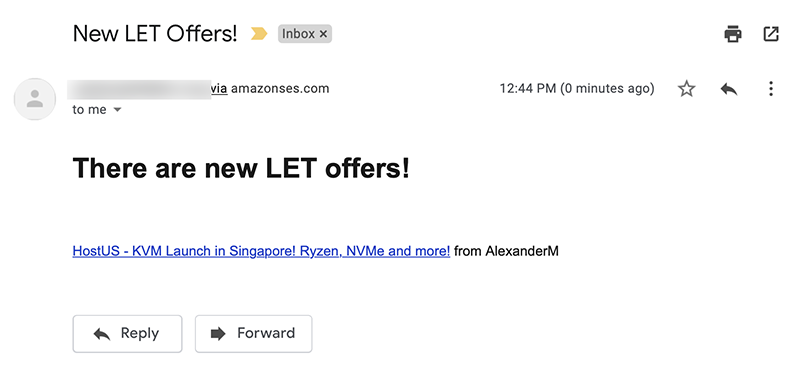
Task: Star this email message
Action: 686,89
